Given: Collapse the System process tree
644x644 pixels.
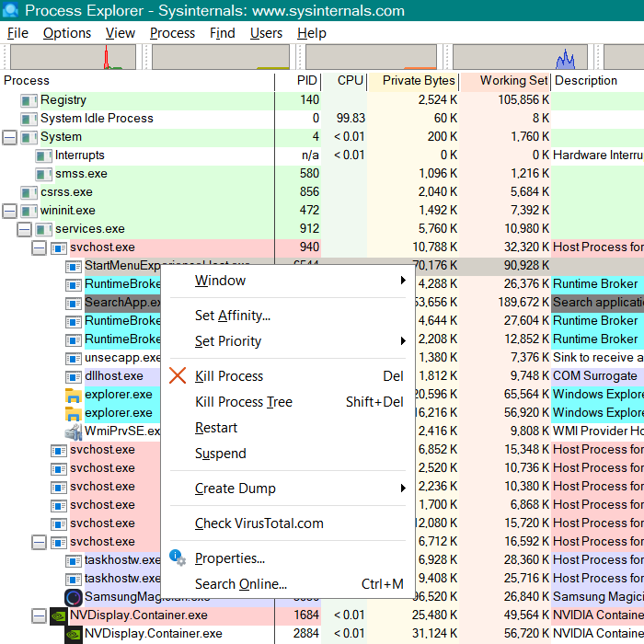Looking at the screenshot, I should [9, 137].
